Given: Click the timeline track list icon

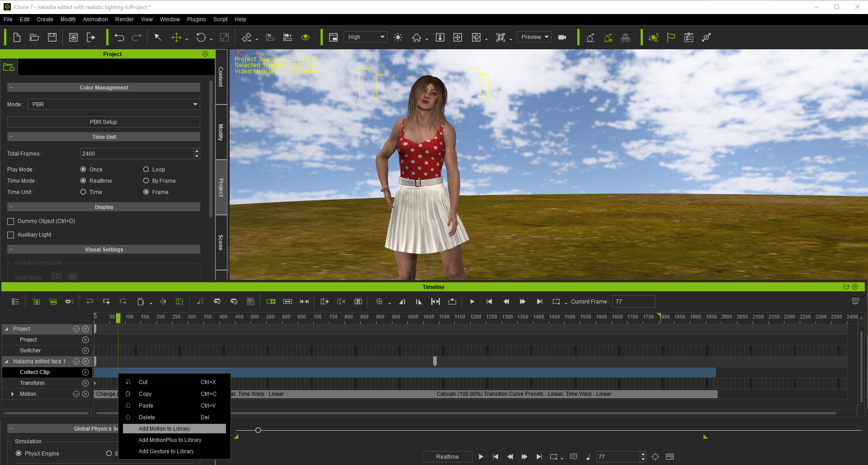Looking at the screenshot, I should pos(15,302).
